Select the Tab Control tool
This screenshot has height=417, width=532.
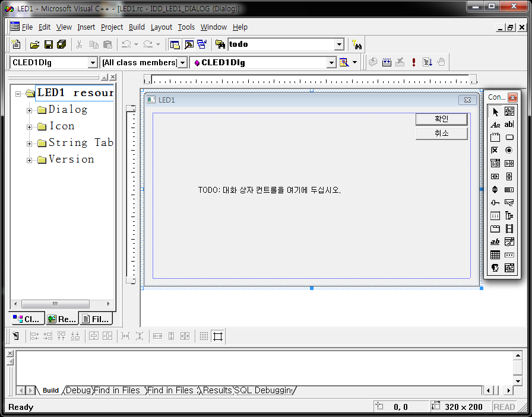click(495, 229)
